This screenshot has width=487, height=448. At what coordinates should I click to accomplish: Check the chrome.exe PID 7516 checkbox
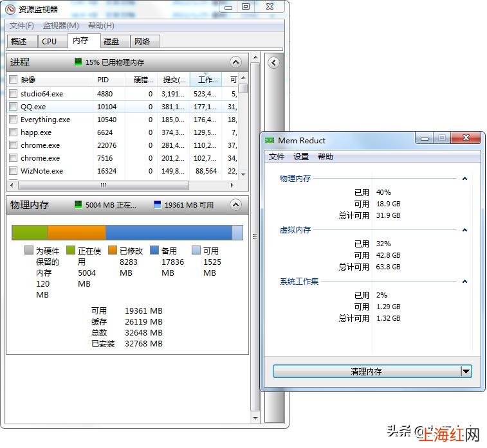coord(13,158)
